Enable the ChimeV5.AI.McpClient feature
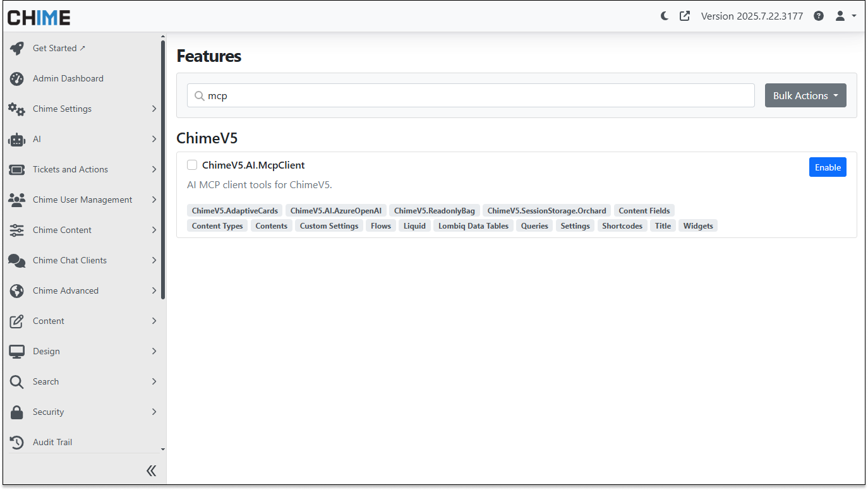Screen dimensions: 868x490 828,167
